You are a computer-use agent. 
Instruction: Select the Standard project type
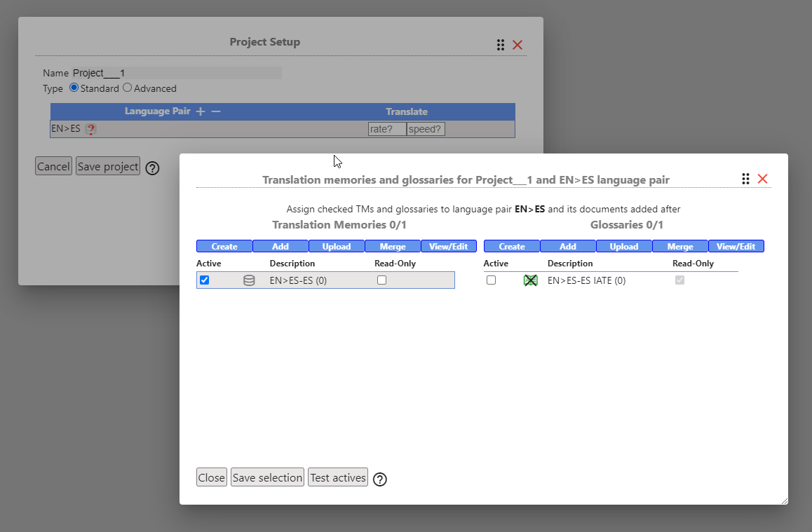pos(74,88)
